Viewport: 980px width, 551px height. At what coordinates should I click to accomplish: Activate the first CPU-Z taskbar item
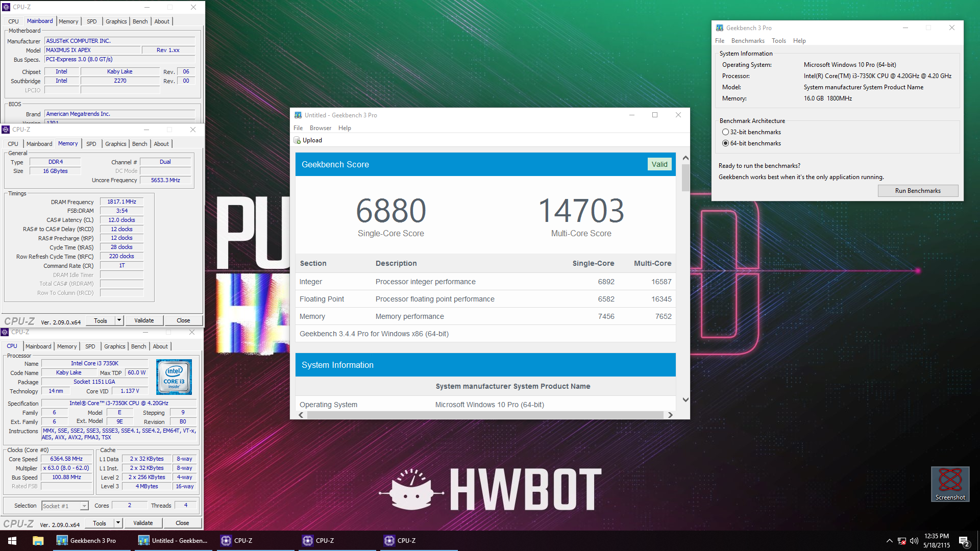(x=256, y=541)
